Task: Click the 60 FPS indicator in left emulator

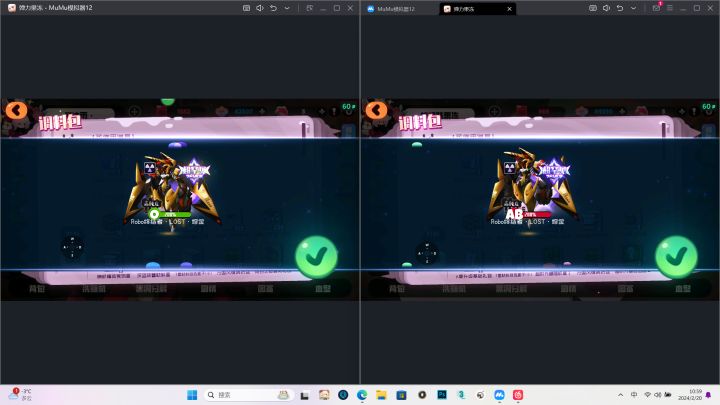Action: 349,107
